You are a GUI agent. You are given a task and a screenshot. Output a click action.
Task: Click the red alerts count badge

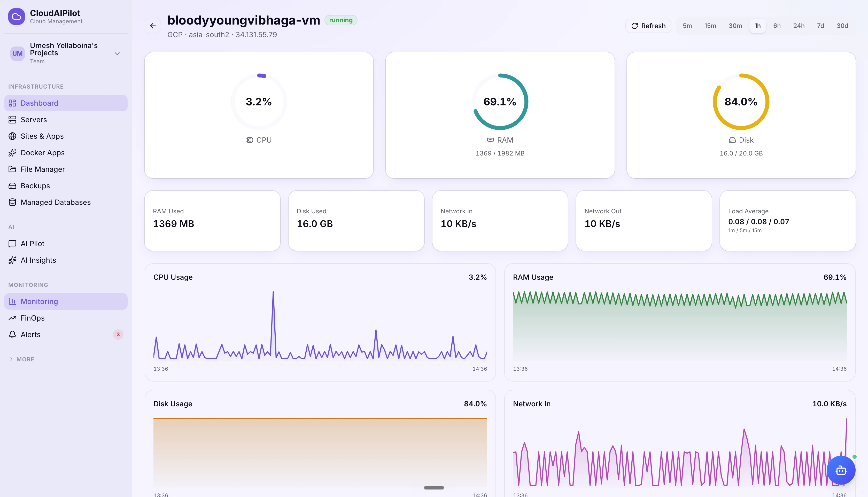coord(118,335)
